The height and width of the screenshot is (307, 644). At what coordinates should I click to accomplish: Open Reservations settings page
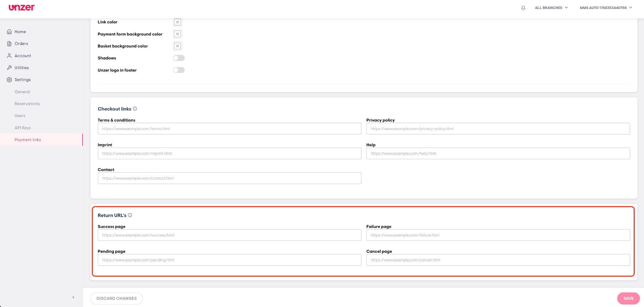[27, 104]
